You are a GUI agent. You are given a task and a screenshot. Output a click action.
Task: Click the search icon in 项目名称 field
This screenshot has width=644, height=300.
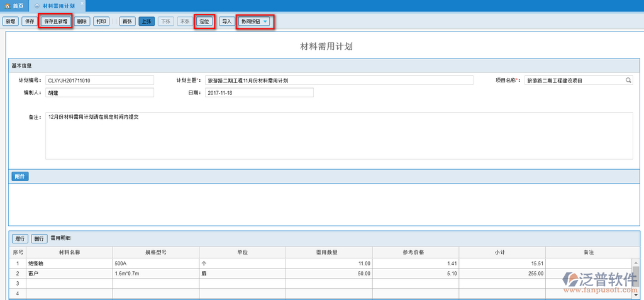pyautogui.click(x=628, y=81)
